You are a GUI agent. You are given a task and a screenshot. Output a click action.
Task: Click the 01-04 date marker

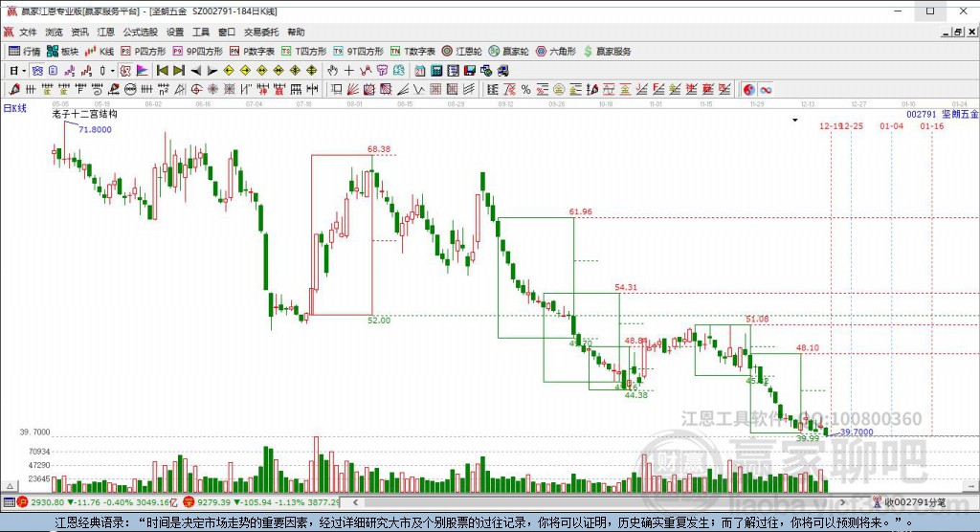tap(891, 125)
